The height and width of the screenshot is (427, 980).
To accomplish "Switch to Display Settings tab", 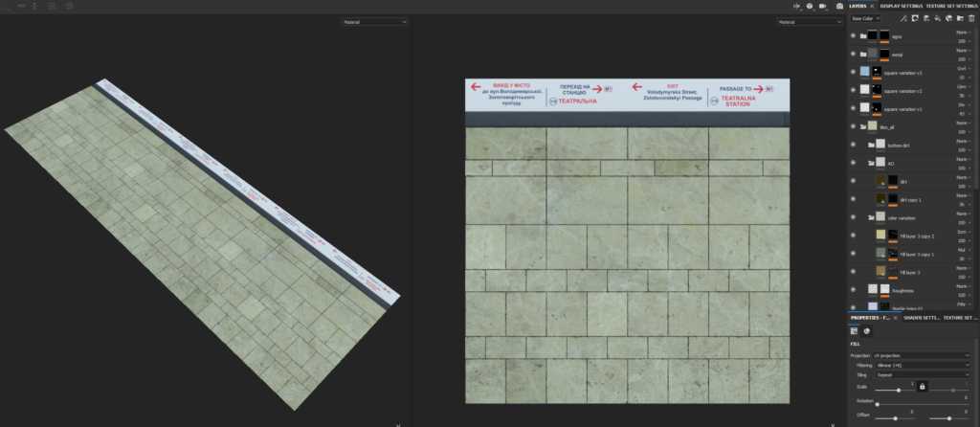I will [900, 6].
